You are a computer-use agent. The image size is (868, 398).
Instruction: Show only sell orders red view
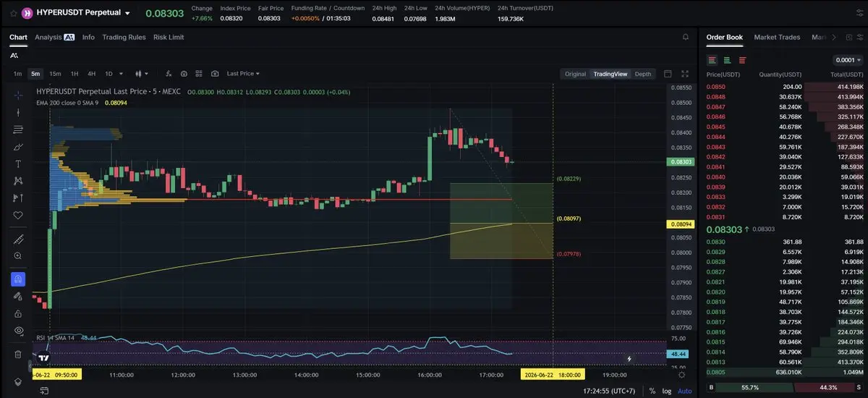pos(742,60)
